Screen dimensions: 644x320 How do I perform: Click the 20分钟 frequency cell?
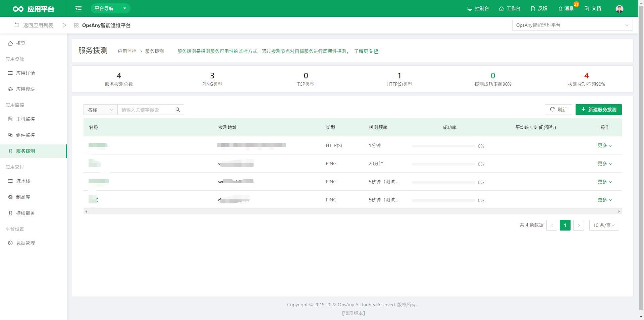tap(376, 164)
